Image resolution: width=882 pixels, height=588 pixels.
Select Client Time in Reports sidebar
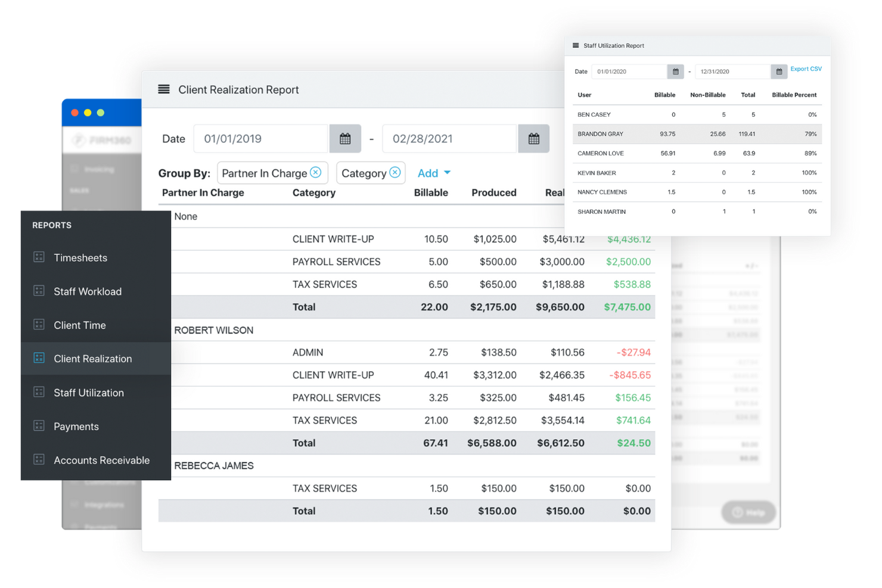(79, 325)
